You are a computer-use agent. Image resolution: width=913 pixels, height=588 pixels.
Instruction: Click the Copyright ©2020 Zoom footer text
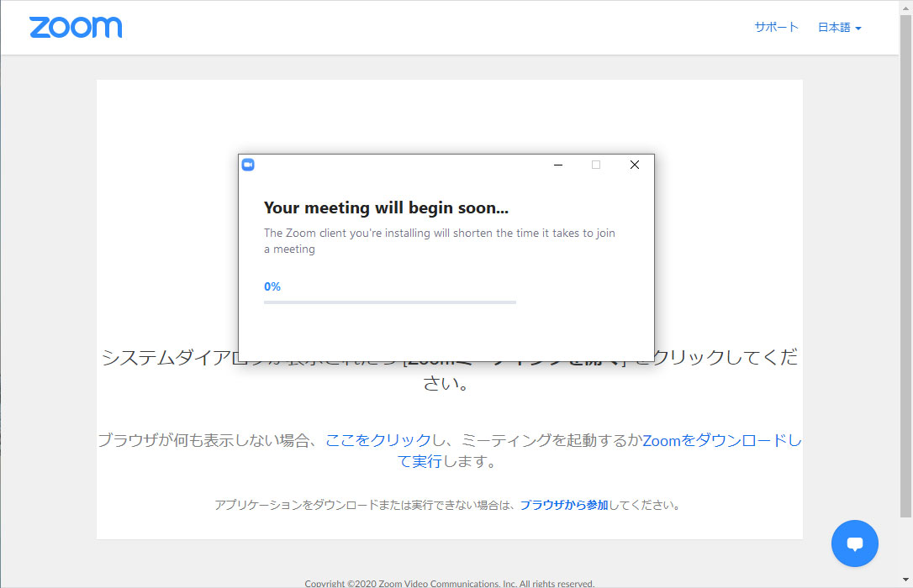pyautogui.click(x=450, y=583)
